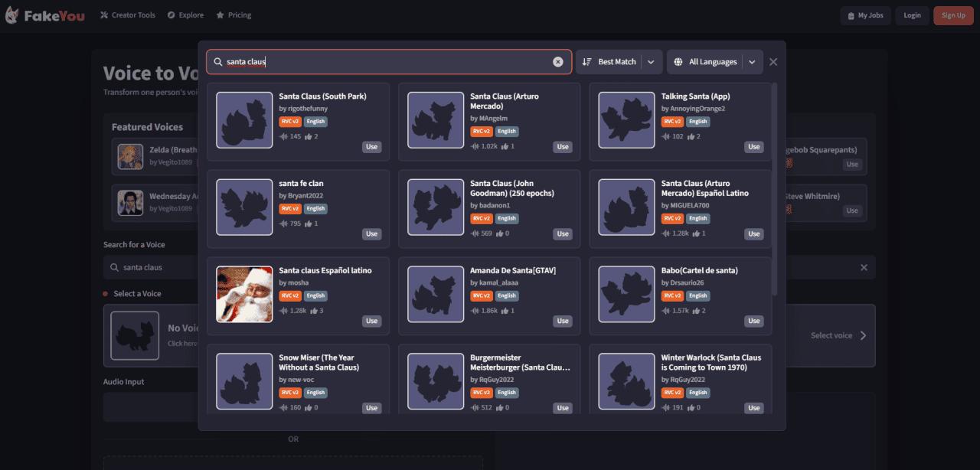Click Zelda featured voice avatar
The width and height of the screenshot is (980, 470).
(130, 156)
